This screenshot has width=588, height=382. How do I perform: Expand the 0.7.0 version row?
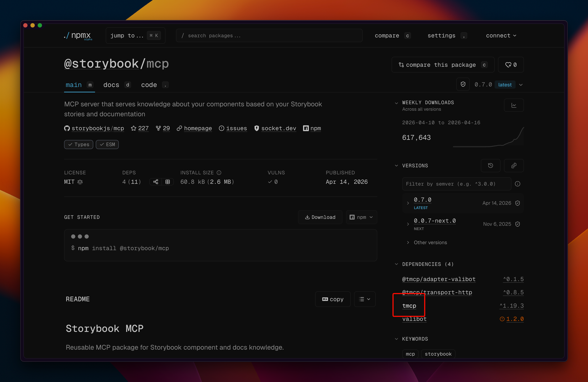point(408,203)
